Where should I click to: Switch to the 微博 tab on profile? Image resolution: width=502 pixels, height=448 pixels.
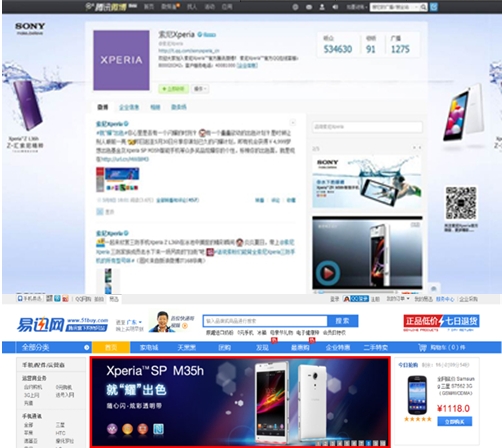103,107
